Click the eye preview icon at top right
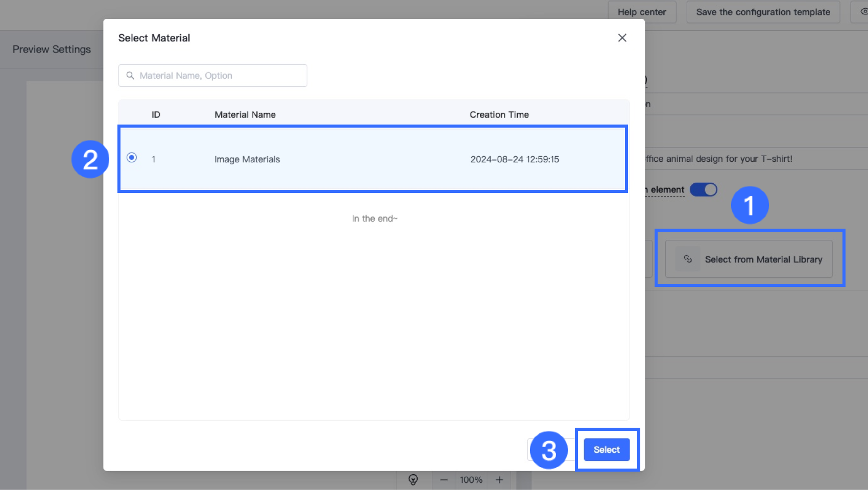This screenshot has width=868, height=490. tap(863, 12)
